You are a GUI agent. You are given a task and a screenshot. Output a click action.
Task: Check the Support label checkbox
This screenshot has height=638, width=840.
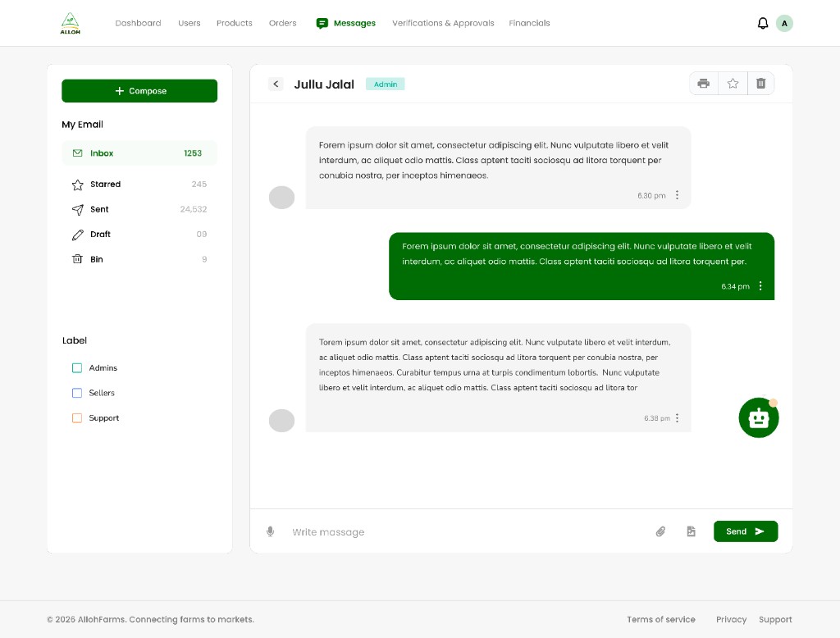pos(77,418)
